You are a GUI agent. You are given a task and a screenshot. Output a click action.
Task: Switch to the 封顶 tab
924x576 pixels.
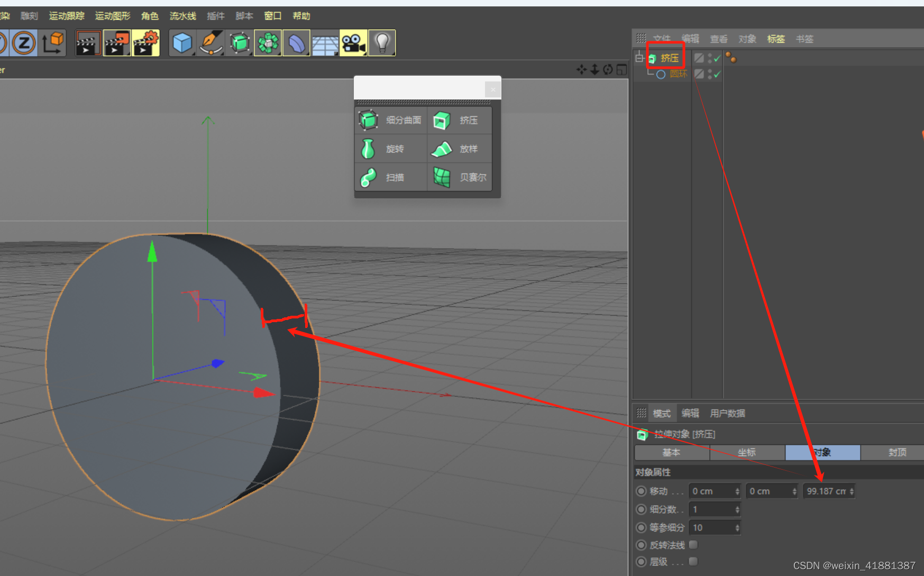[x=898, y=452]
